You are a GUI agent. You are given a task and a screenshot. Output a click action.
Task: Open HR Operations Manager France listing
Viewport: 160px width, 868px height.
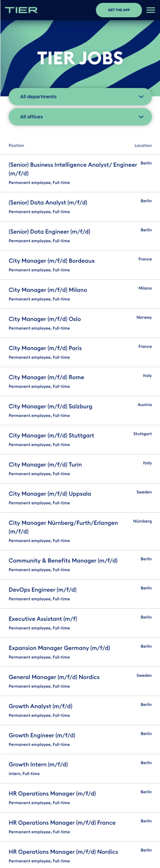62,823
